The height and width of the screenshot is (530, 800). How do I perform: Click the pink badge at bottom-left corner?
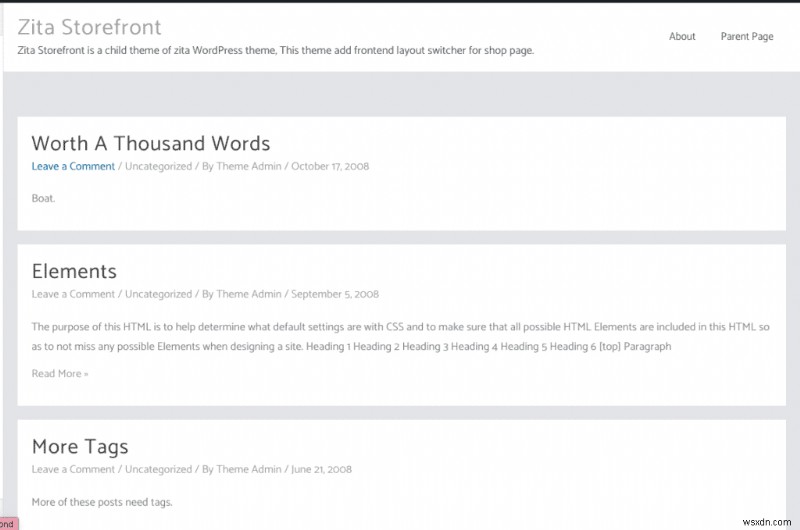click(8, 523)
